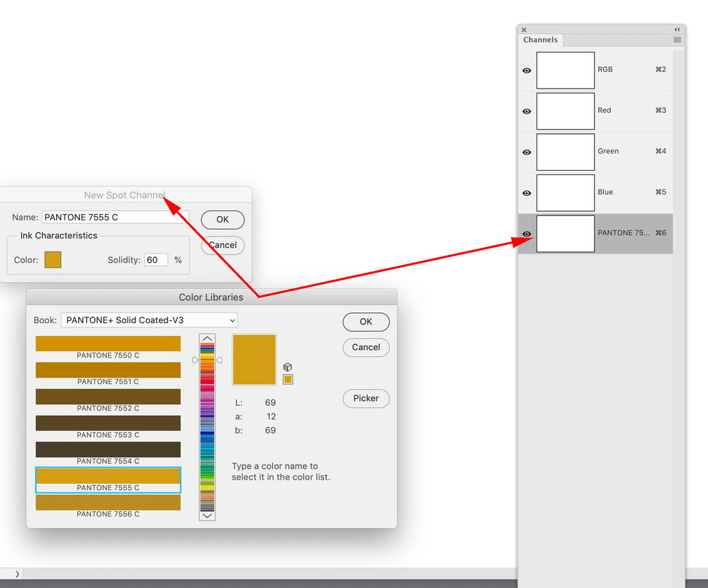Select the Green channel thumbnail

click(x=566, y=152)
